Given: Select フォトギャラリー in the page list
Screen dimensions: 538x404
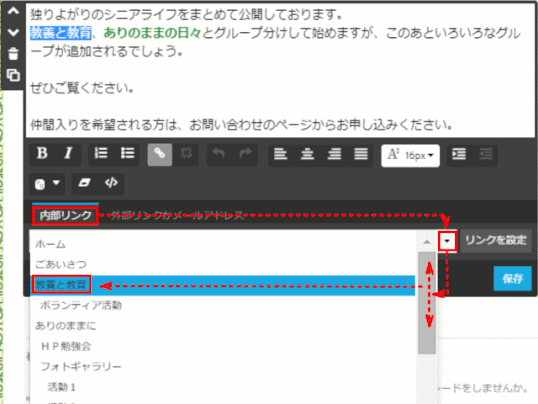Looking at the screenshot, I should (x=223, y=367).
